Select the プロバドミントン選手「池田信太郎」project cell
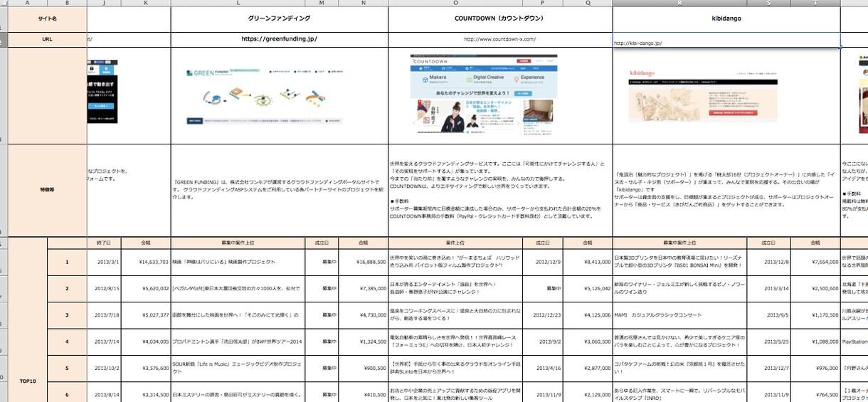This screenshot has height=402, width=868. (238, 342)
